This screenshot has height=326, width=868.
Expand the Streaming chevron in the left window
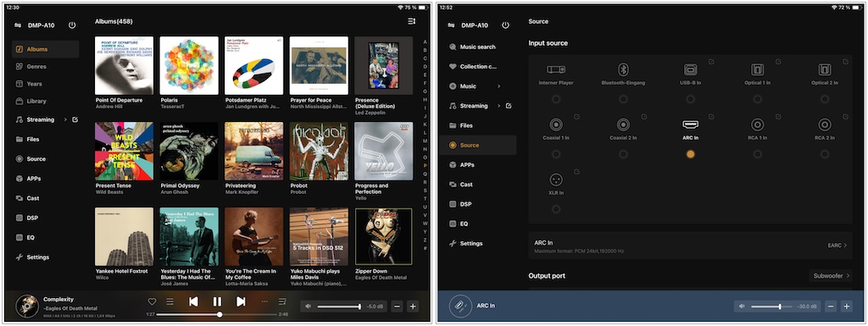[65, 119]
